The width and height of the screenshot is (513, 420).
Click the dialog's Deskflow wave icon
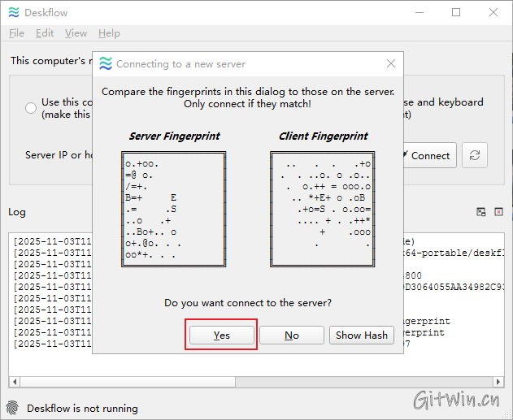(x=104, y=63)
